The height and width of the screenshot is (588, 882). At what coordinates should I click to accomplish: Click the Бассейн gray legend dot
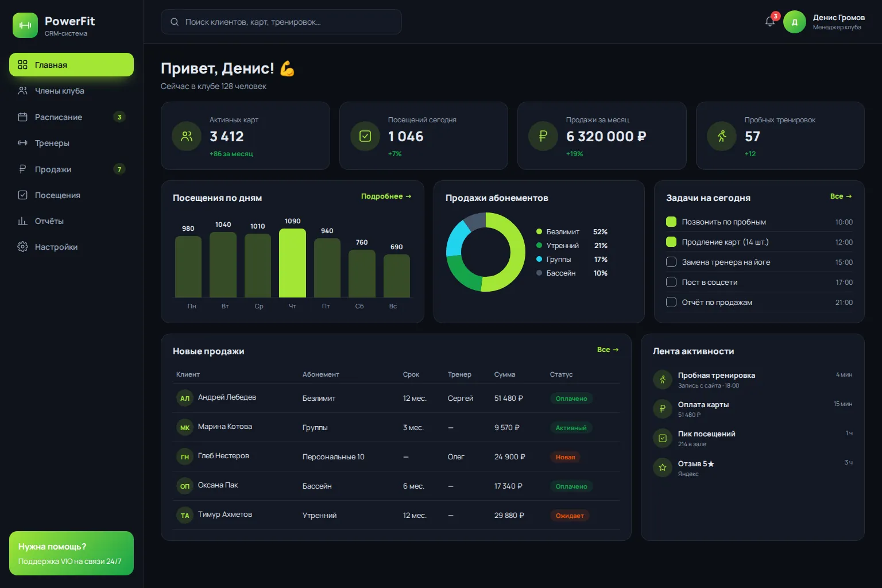pyautogui.click(x=539, y=273)
